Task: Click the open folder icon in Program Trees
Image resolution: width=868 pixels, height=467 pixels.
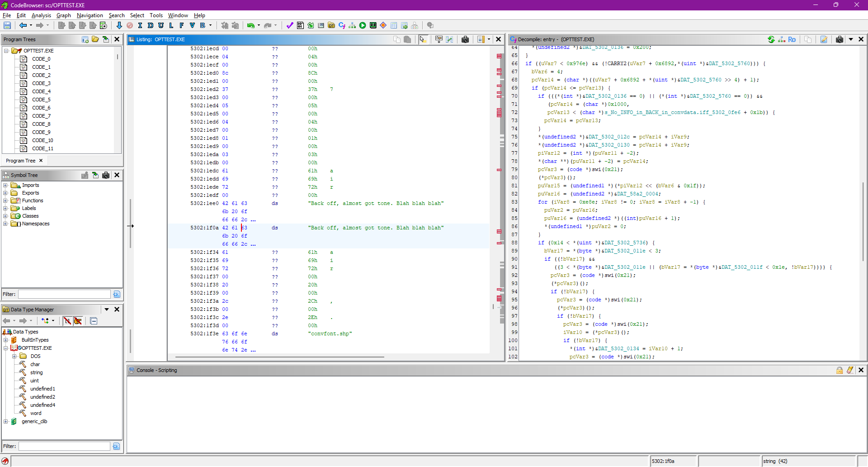Action: coord(95,39)
